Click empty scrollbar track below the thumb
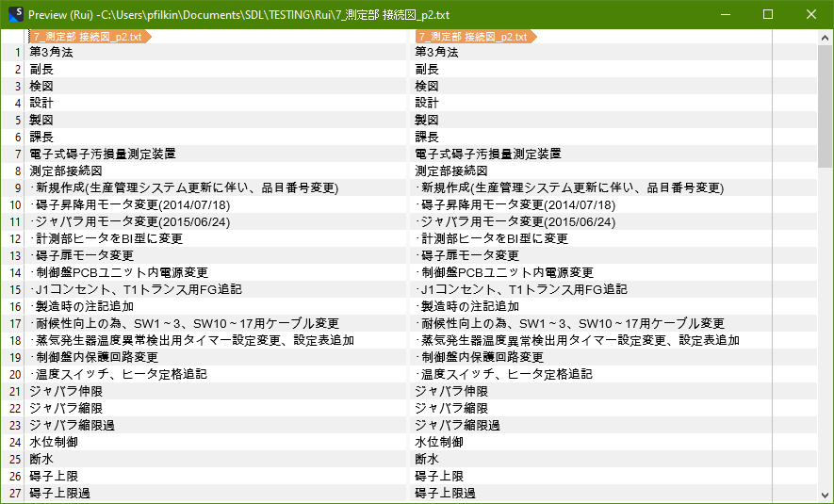This screenshot has width=834, height=504. 825,330
